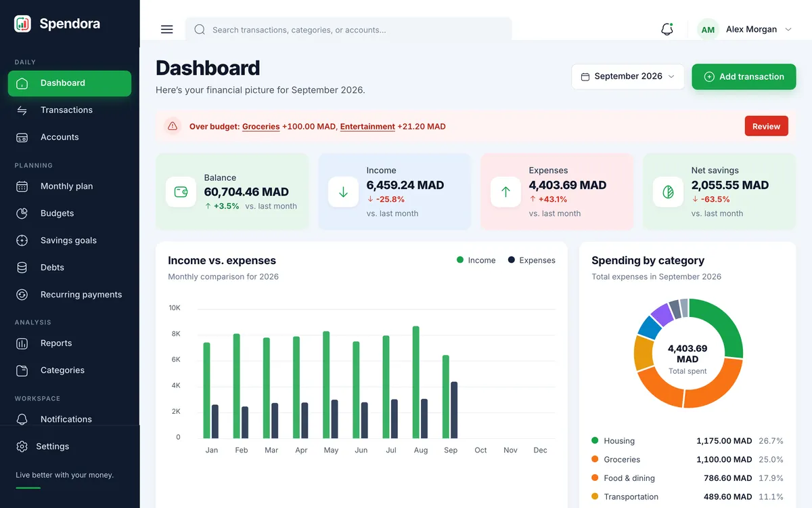The height and width of the screenshot is (508, 812).
Task: Select Monthly plan in the sidebar
Action: [70, 186]
